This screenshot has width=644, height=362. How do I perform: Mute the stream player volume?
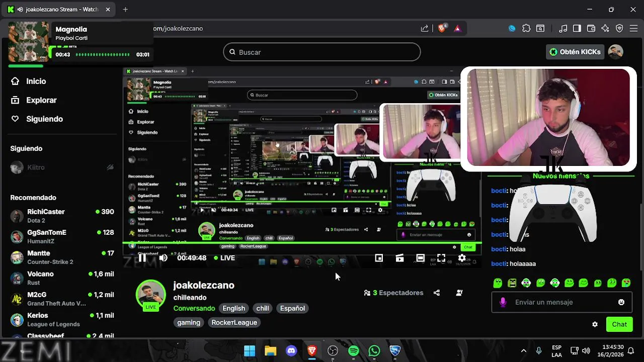[x=163, y=258]
